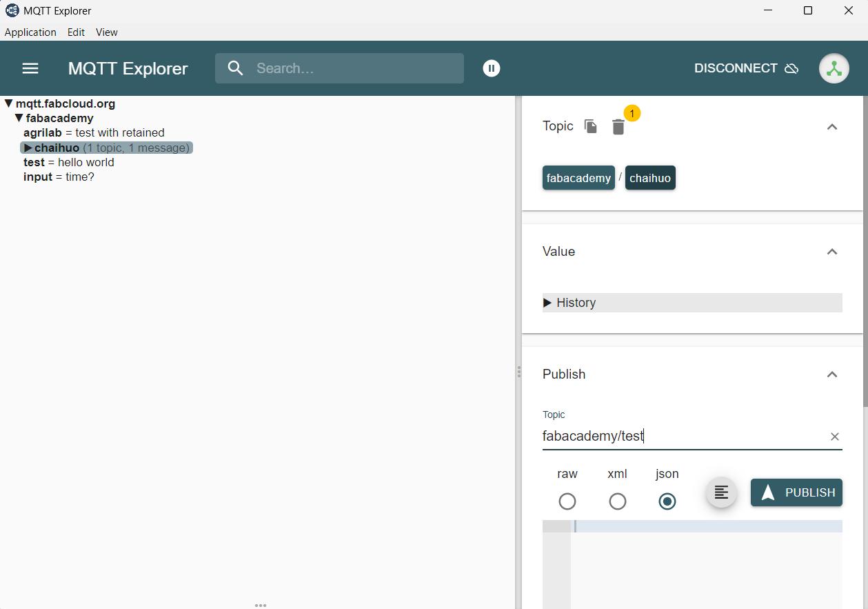Open the green connection avatar icon
The height and width of the screenshot is (609, 868).
[834, 68]
